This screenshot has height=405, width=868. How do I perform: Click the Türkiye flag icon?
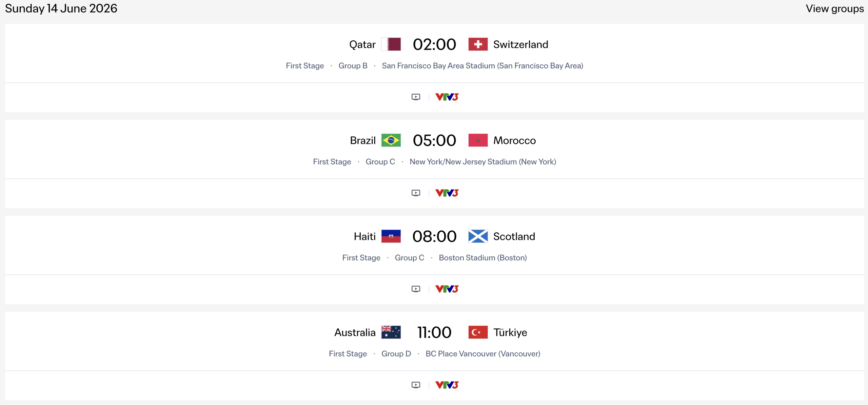tap(478, 332)
